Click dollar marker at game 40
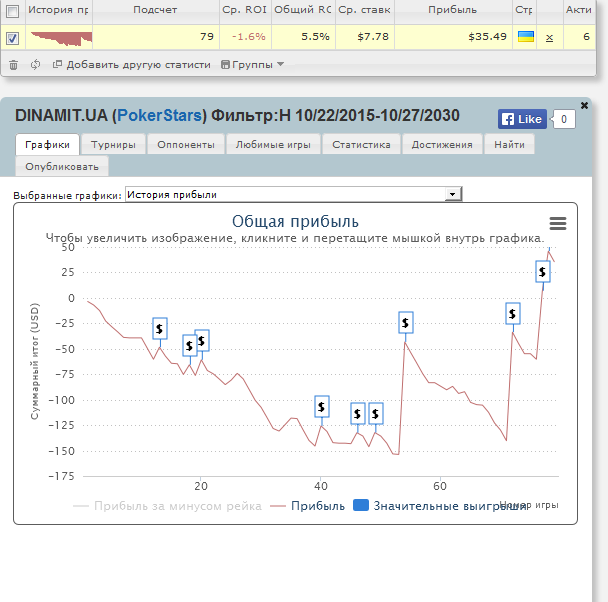This screenshot has height=602, width=608. pyautogui.click(x=322, y=406)
